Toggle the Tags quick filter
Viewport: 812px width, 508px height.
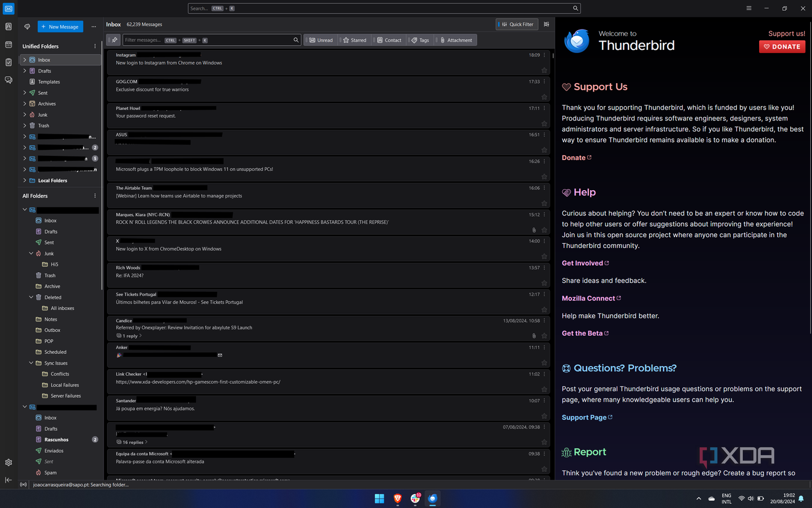click(420, 40)
